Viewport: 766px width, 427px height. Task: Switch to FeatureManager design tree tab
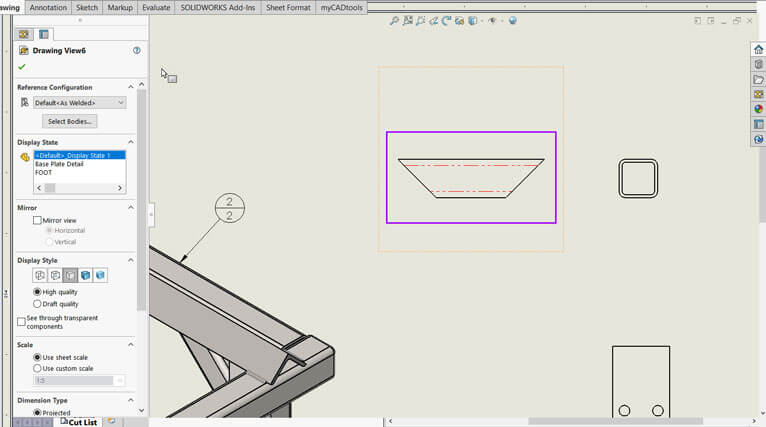pyautogui.click(x=23, y=34)
